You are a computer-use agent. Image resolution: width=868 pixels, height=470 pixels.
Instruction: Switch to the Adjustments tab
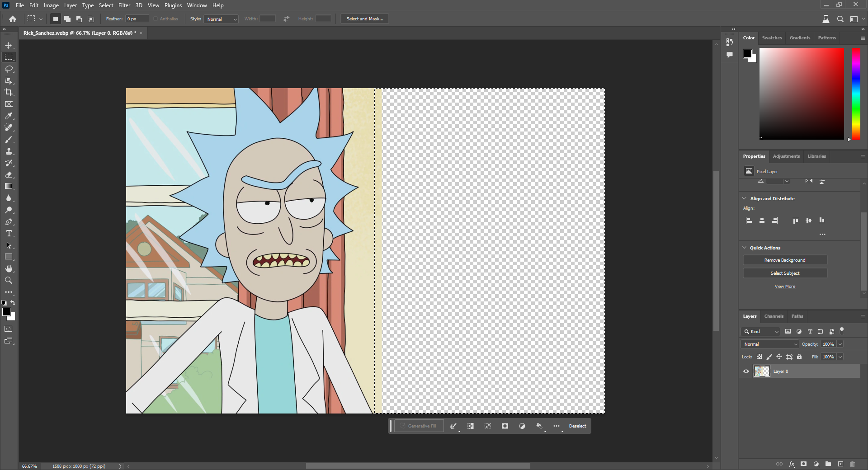click(786, 156)
